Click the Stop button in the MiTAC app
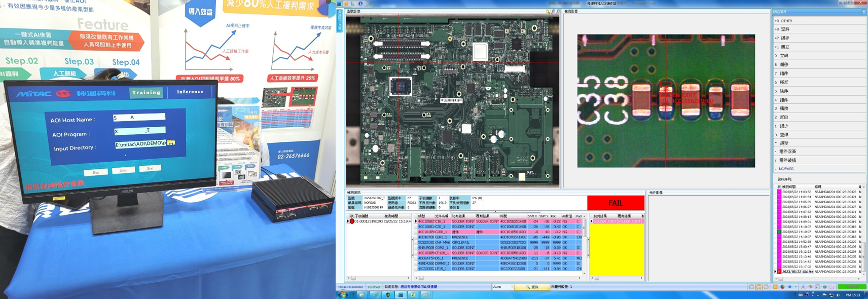The height and width of the screenshot is (299, 868). (150, 168)
